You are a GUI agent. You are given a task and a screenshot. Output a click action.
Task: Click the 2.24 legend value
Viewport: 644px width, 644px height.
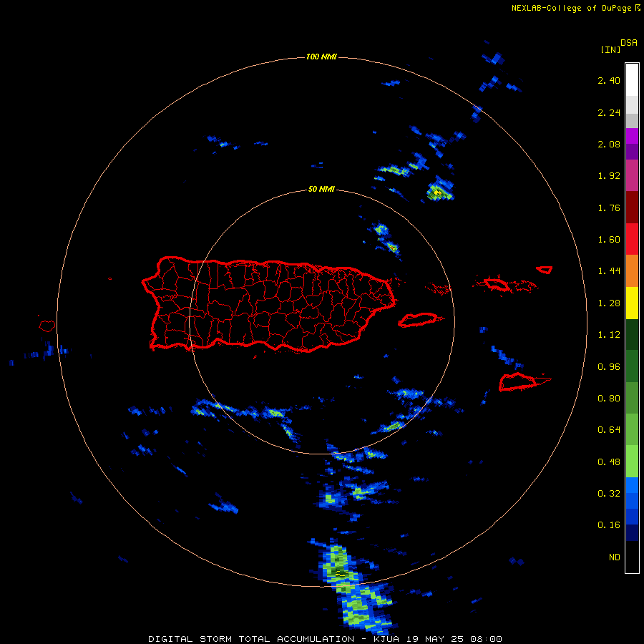(x=609, y=112)
